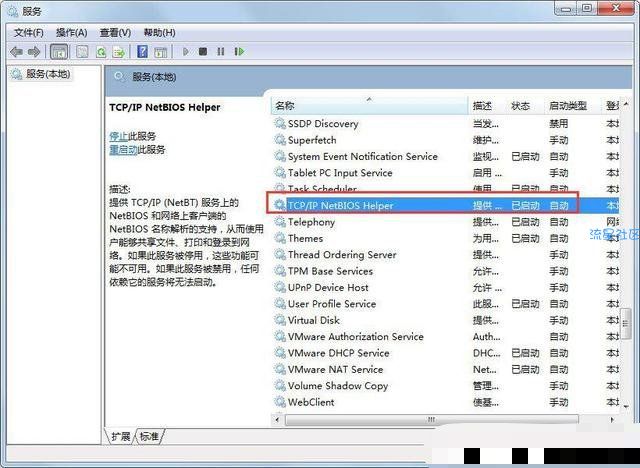Click the VMware NAT Service gear icon
Viewport: 640px width, 468px height.
pos(280,369)
